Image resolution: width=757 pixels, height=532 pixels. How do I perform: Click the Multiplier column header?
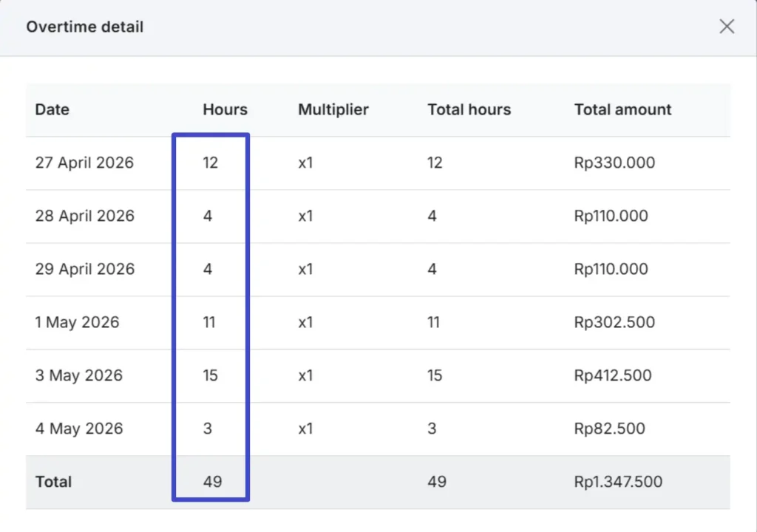click(333, 109)
